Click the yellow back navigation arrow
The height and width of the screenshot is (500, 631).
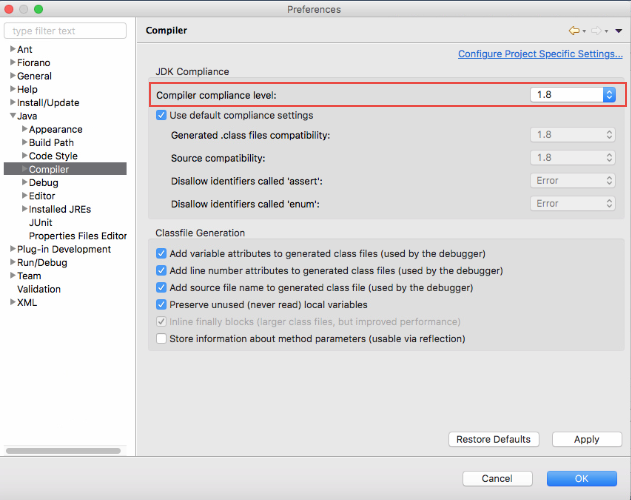[574, 31]
